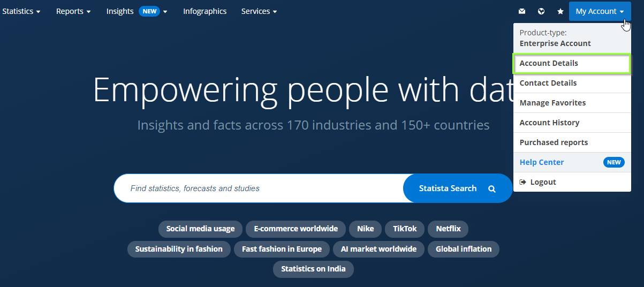Open favorites star icon

tap(560, 11)
